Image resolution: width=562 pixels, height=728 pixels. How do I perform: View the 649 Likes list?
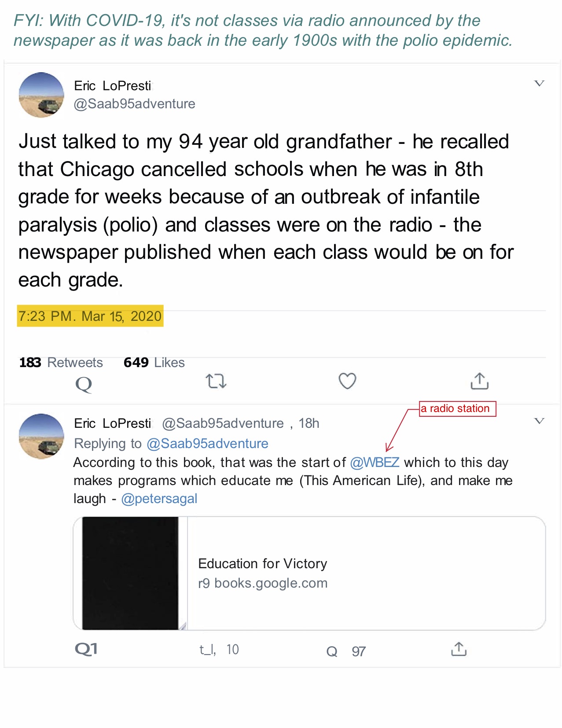(154, 362)
